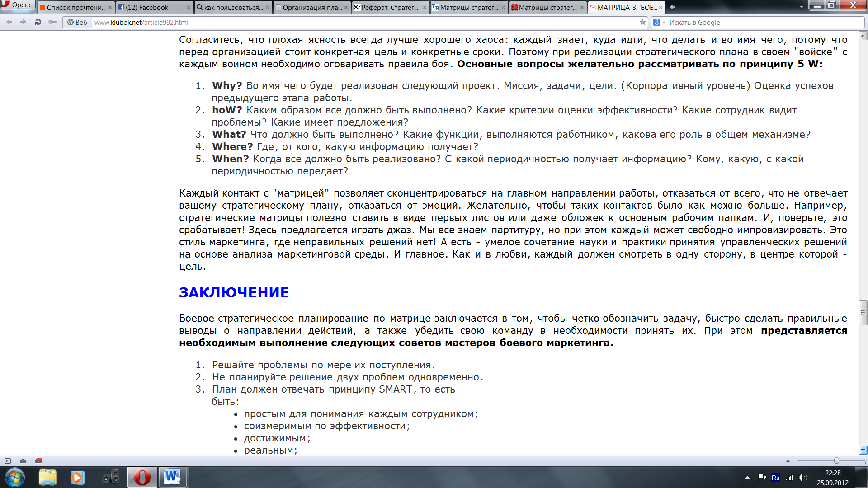The height and width of the screenshot is (488, 868).
Task: Open network signal tray icon
Action: tap(789, 478)
